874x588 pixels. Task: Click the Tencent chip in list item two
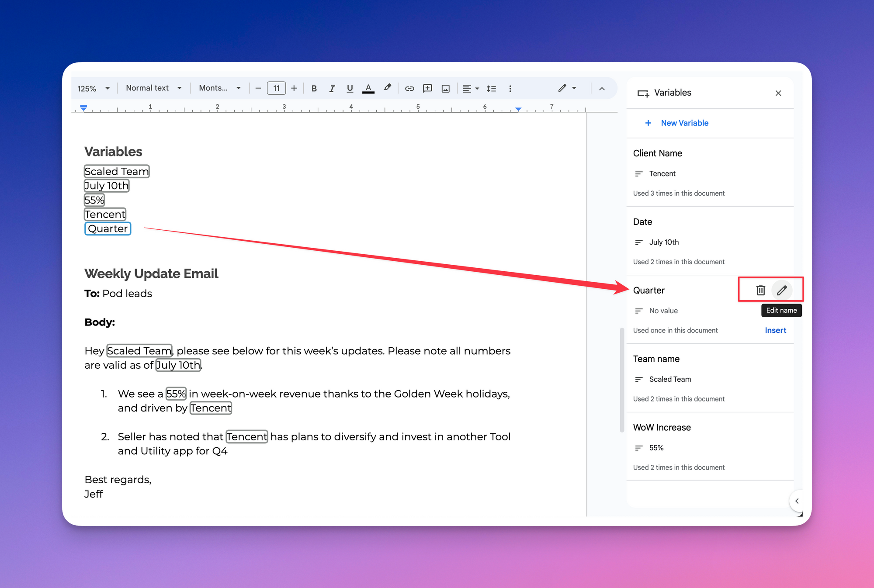247,437
